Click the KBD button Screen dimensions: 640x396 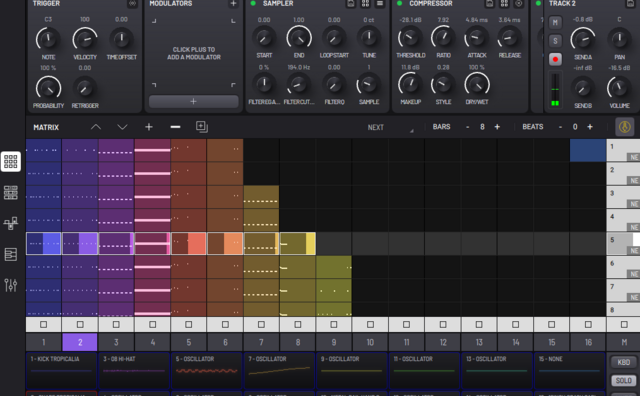tap(624, 362)
